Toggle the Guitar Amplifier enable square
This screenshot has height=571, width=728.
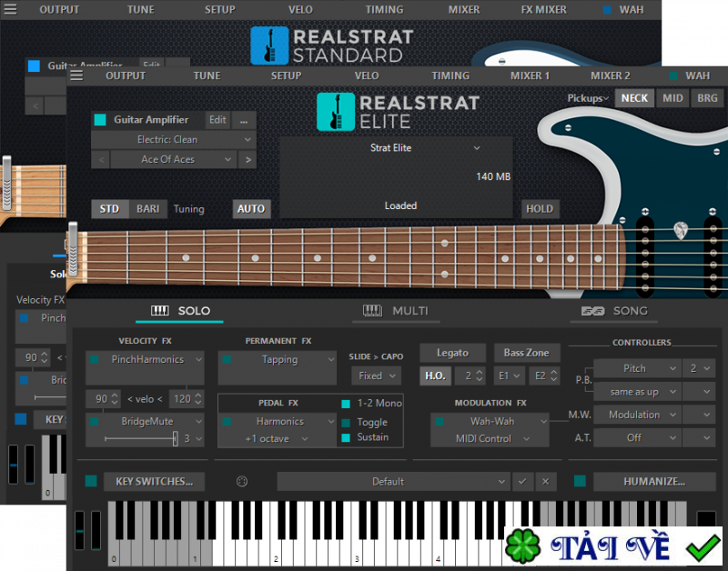coord(100,120)
